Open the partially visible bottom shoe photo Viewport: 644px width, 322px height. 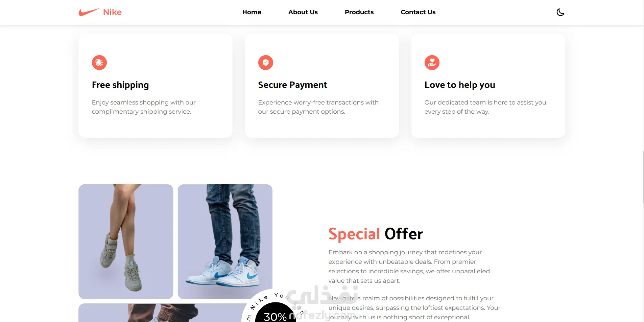[162, 313]
